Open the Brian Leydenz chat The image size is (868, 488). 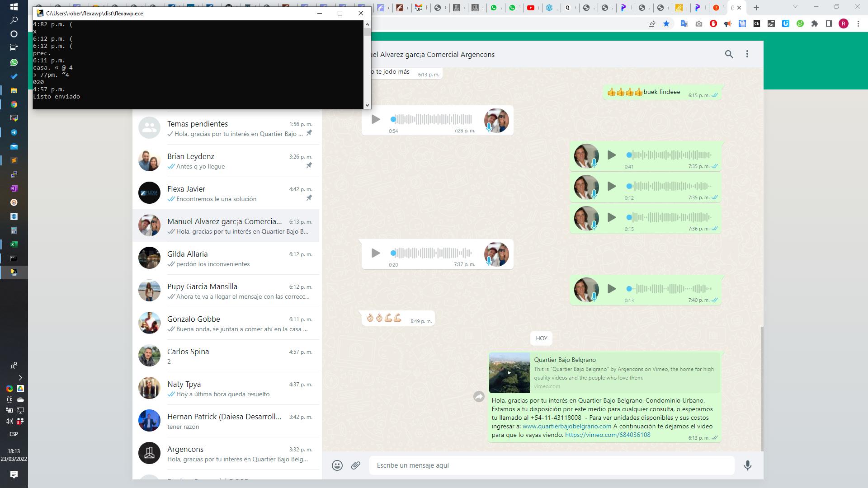click(x=226, y=161)
